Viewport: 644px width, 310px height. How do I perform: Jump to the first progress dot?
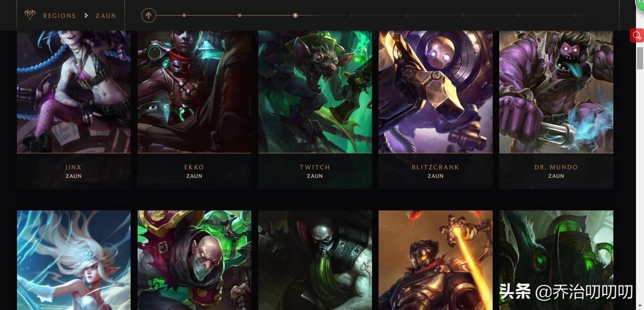pos(184,16)
